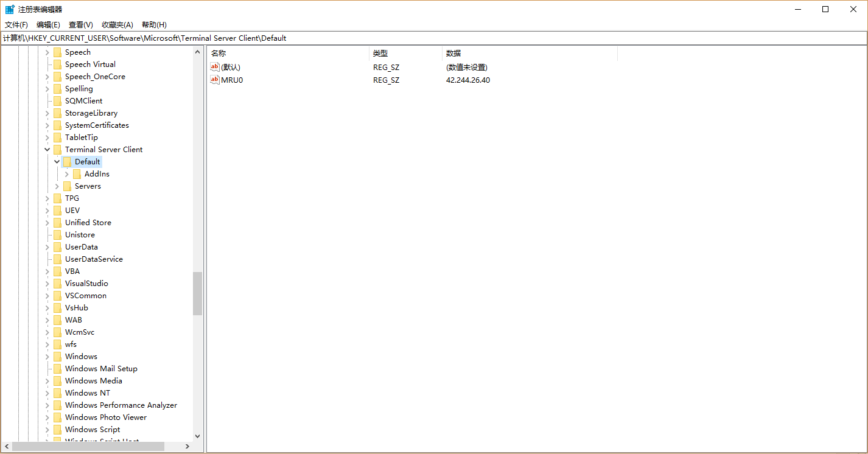Expand the Servers subkey
The width and height of the screenshot is (868, 454).
tap(57, 186)
